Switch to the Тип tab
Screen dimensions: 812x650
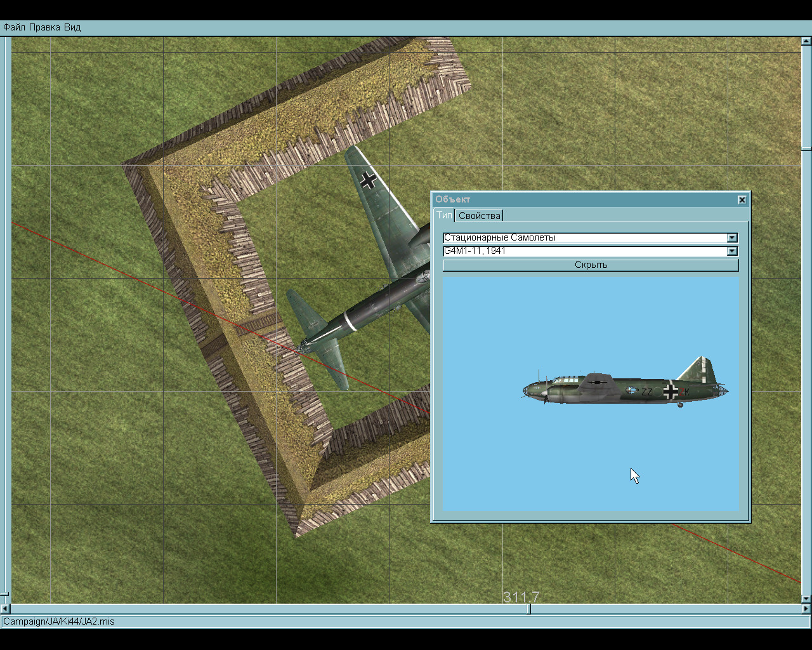(444, 215)
